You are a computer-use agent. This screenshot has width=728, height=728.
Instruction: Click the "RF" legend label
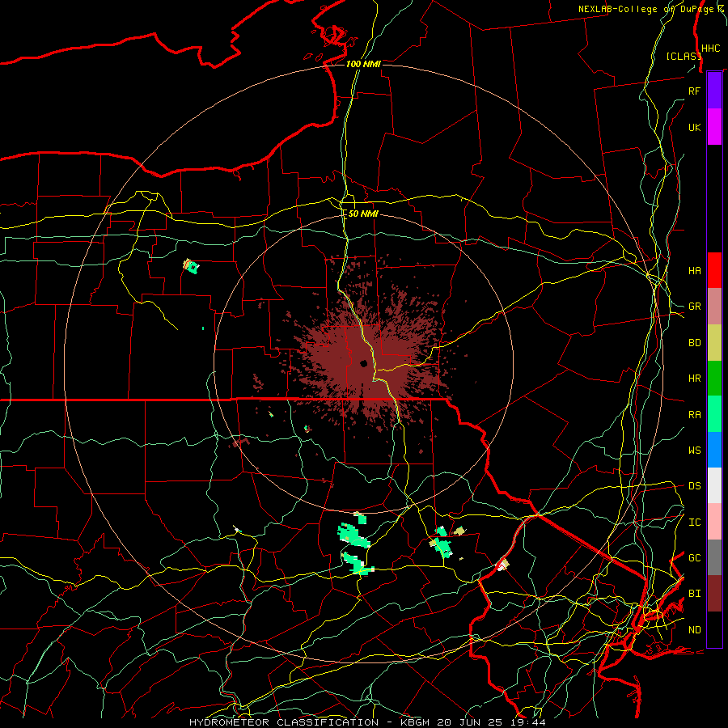pyautogui.click(x=694, y=91)
